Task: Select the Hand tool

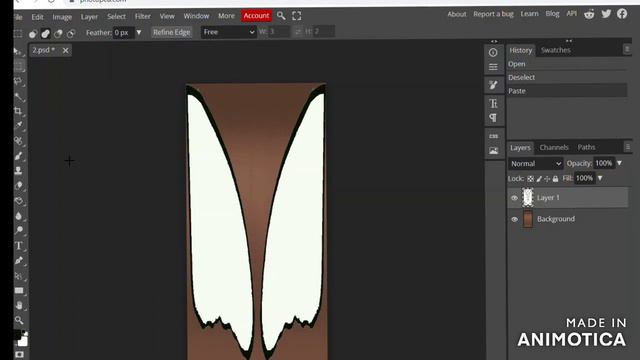Action: (18, 305)
